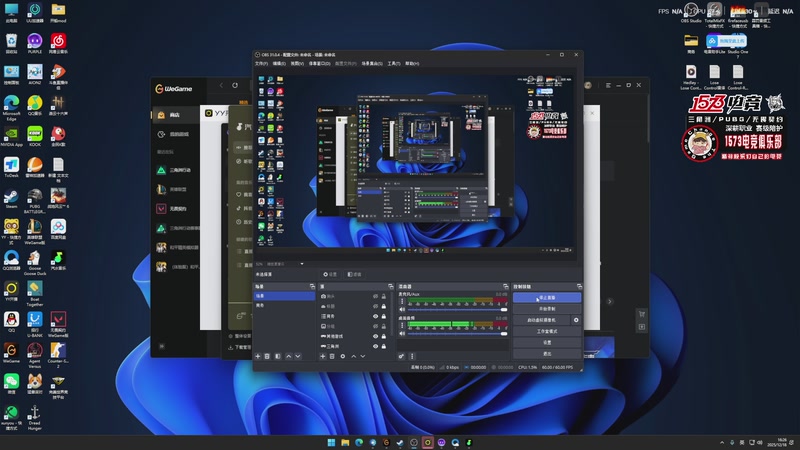Add a new source with the plus icon
Image resolution: width=800 pixels, height=450 pixels.
pyautogui.click(x=322, y=356)
